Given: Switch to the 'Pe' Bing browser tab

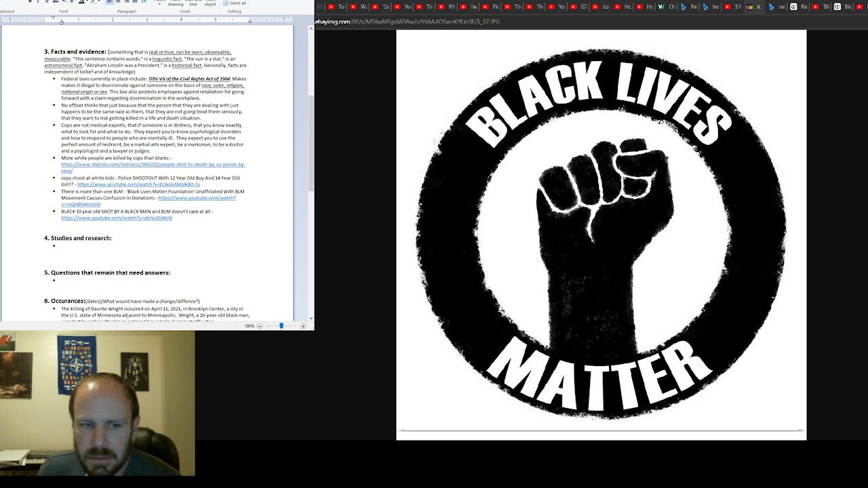Looking at the screenshot, I should 688,7.
